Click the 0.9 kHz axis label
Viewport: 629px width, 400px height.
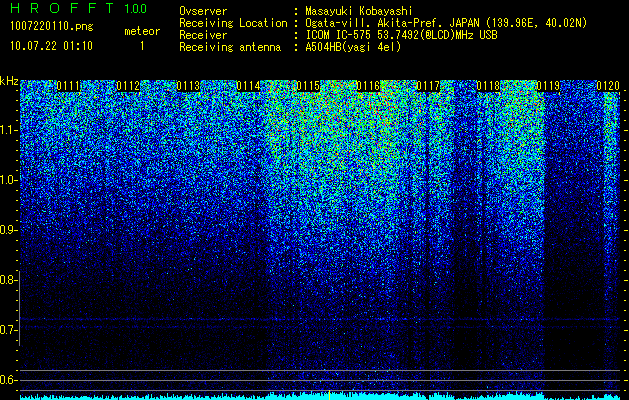tap(8, 230)
